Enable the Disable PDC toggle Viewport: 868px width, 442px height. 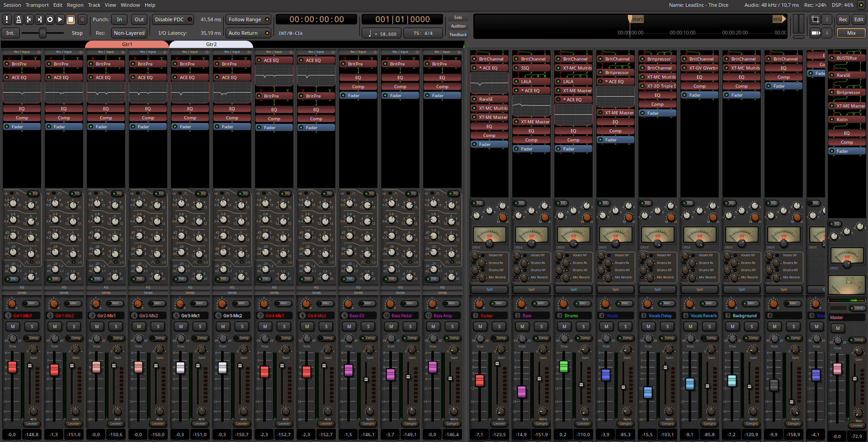[173, 19]
